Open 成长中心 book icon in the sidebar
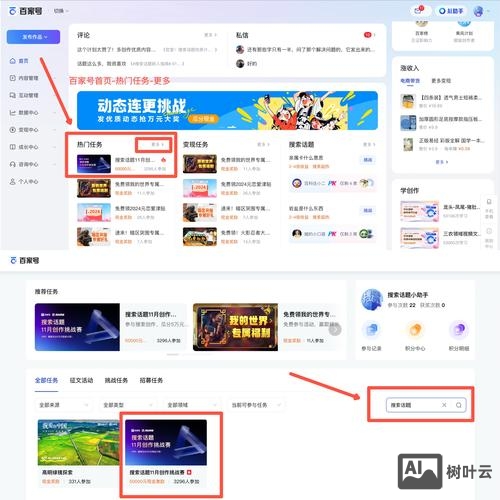 coord(13,147)
